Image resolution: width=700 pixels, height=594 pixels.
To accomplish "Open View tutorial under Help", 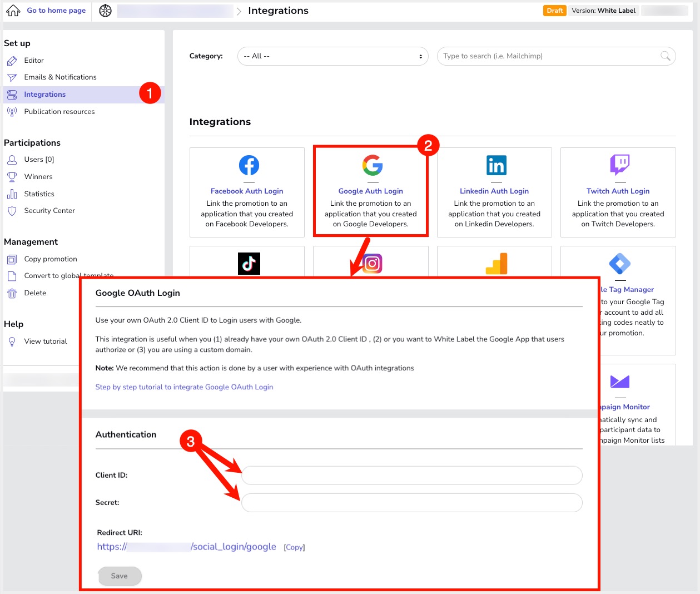I will (x=46, y=341).
